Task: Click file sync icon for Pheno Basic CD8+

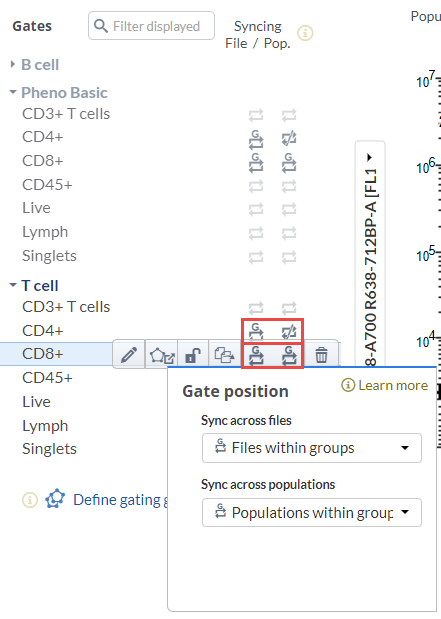Action: coord(256,163)
